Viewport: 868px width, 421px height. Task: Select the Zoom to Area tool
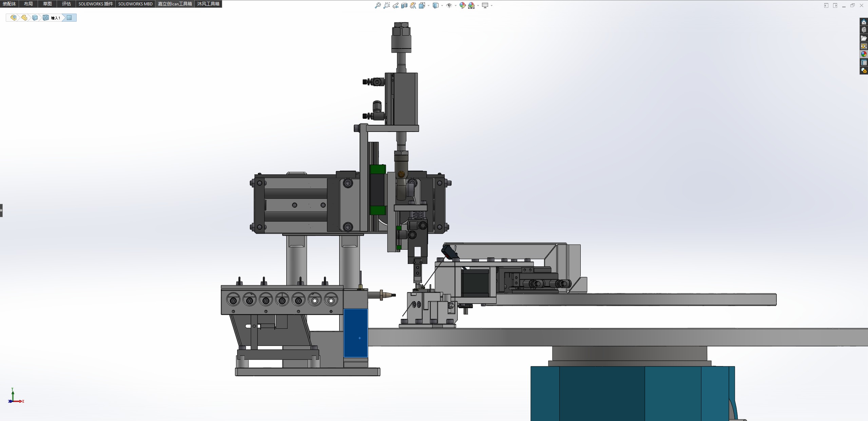click(x=386, y=5)
